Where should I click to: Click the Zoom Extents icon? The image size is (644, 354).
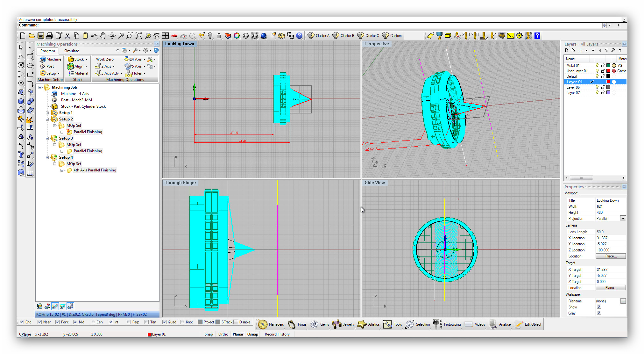tap(139, 36)
